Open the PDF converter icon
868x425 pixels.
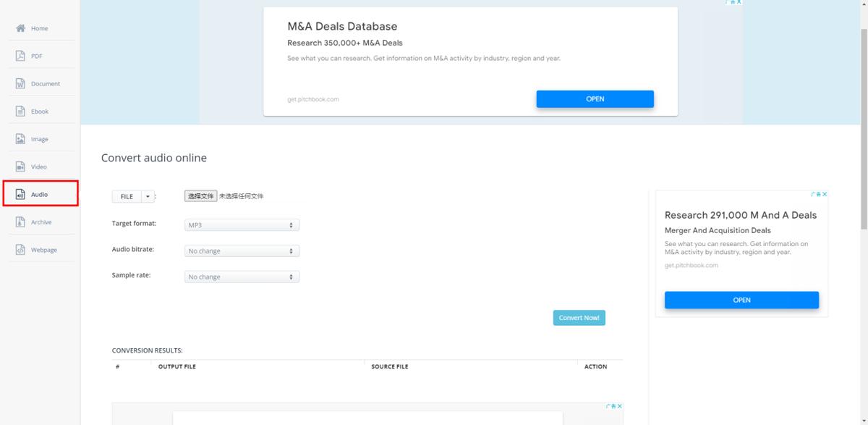pyautogui.click(x=21, y=56)
